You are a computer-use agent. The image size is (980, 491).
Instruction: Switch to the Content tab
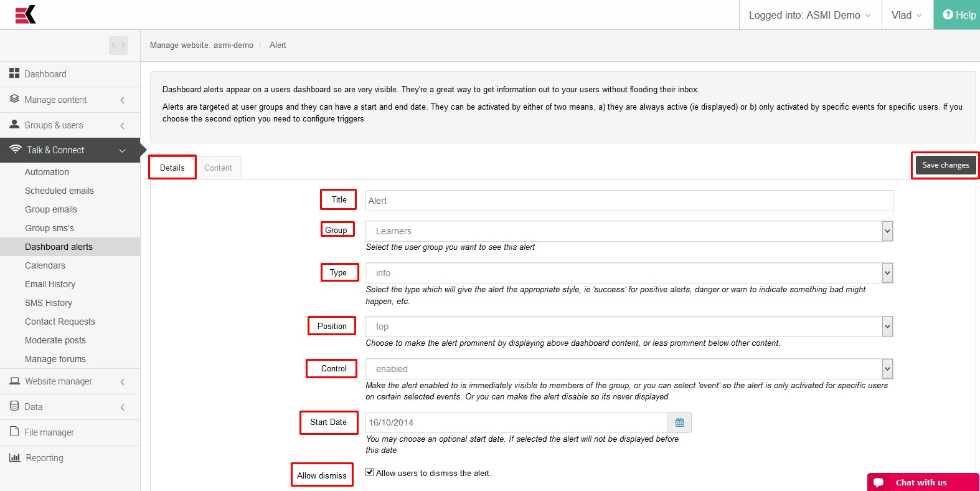pos(218,168)
